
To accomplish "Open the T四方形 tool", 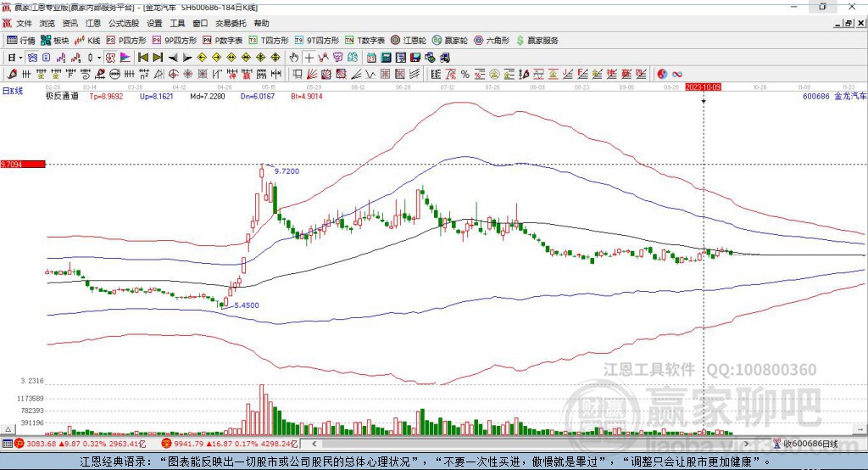I will point(269,41).
